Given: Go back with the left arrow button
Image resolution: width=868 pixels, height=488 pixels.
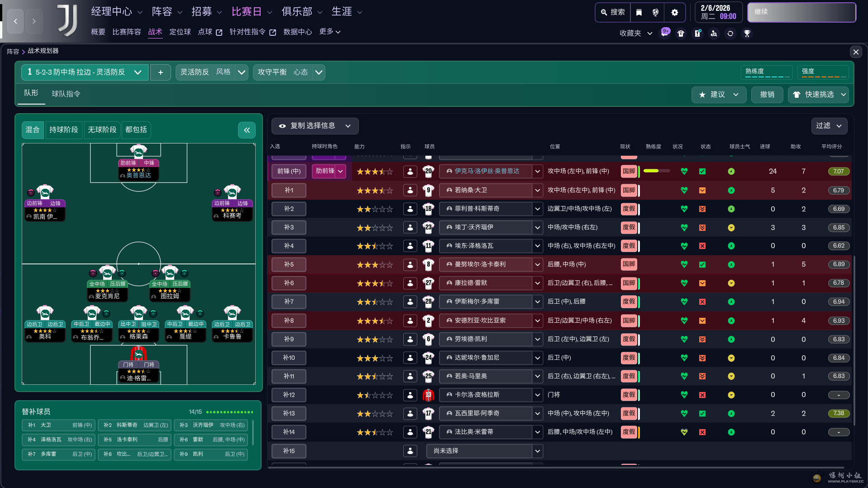Looking at the screenshot, I should (15, 21).
